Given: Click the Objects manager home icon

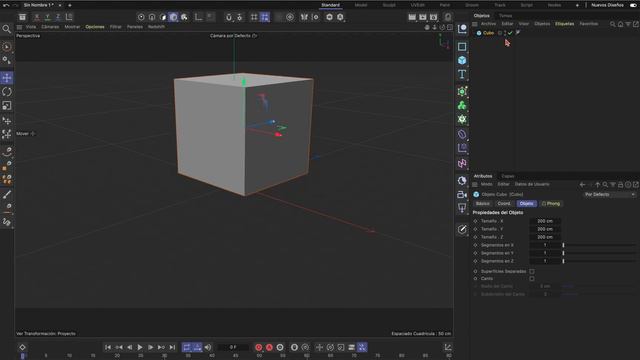Looking at the screenshot, I should pyautogui.click(x=620, y=24).
